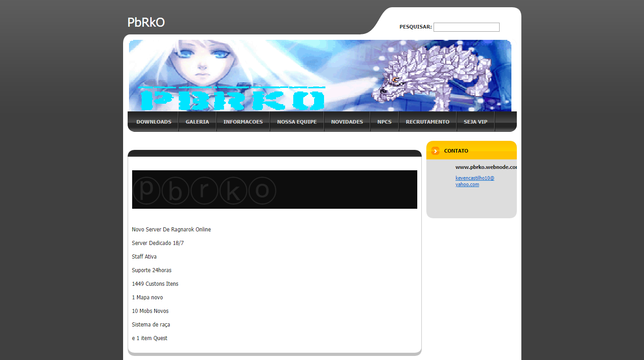Click the PbRkO site title
The height and width of the screenshot is (360, 644).
(146, 22)
